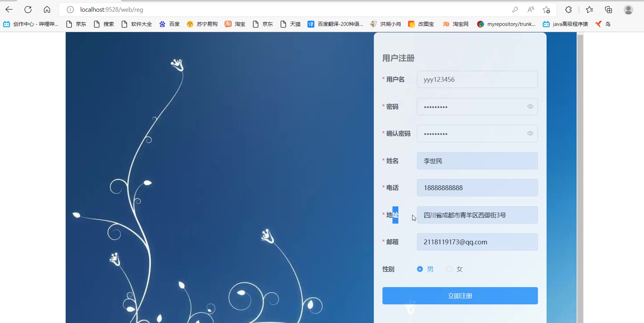Open the user profile avatar
644x323 pixels.
coord(628,10)
